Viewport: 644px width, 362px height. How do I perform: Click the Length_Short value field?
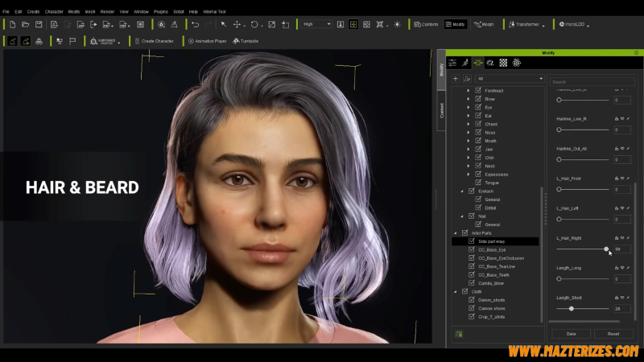pos(621,309)
